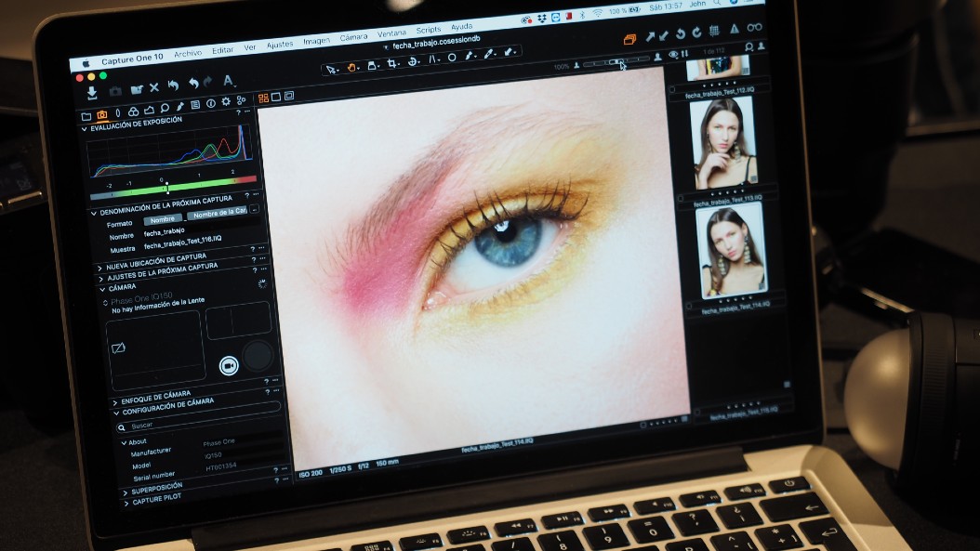Select the Crop tool in cursor toolbar
Screen dimensions: 980x551
click(x=392, y=63)
